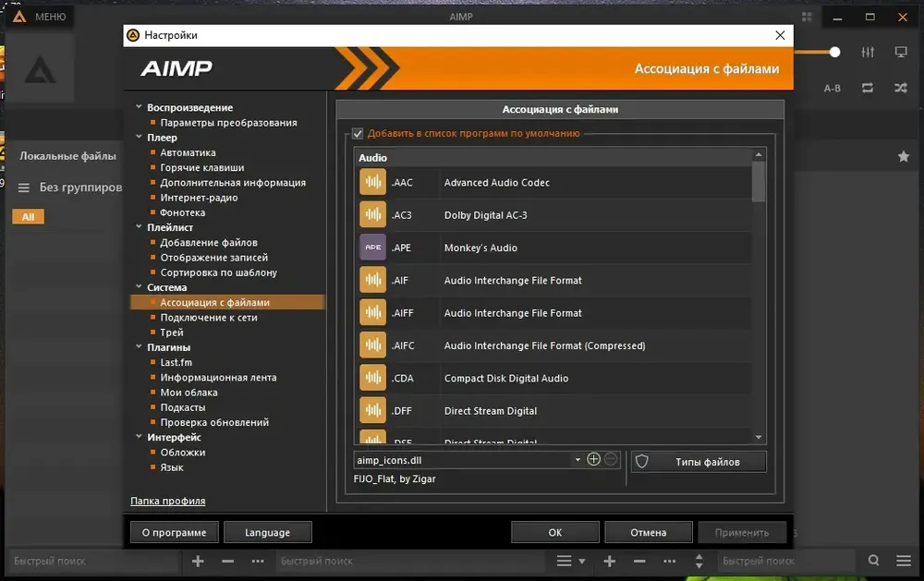
Task: Click scroll down arrow in file list
Action: [759, 437]
